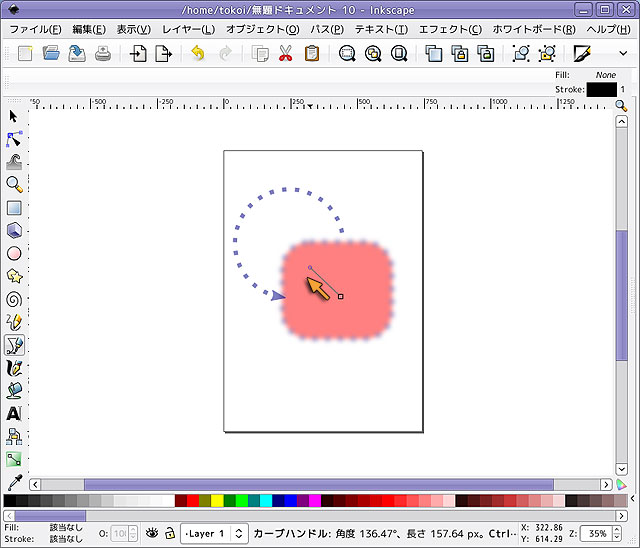
Task: Select the Star polygon tool
Action: (x=14, y=276)
